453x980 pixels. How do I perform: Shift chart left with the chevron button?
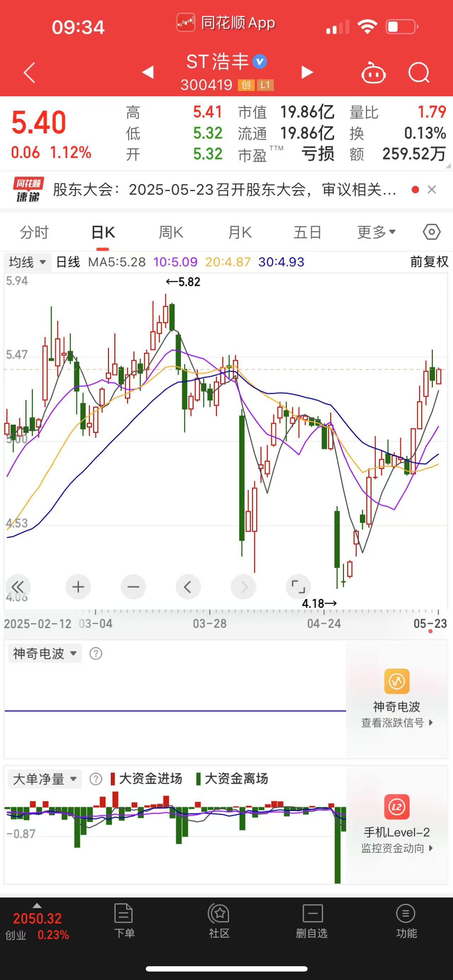pyautogui.click(x=188, y=587)
